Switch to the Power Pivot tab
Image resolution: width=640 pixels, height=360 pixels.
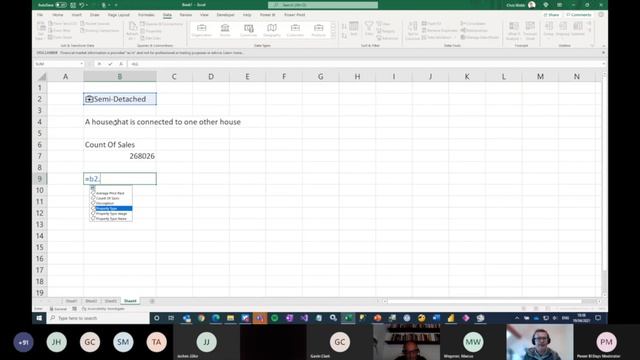point(295,15)
